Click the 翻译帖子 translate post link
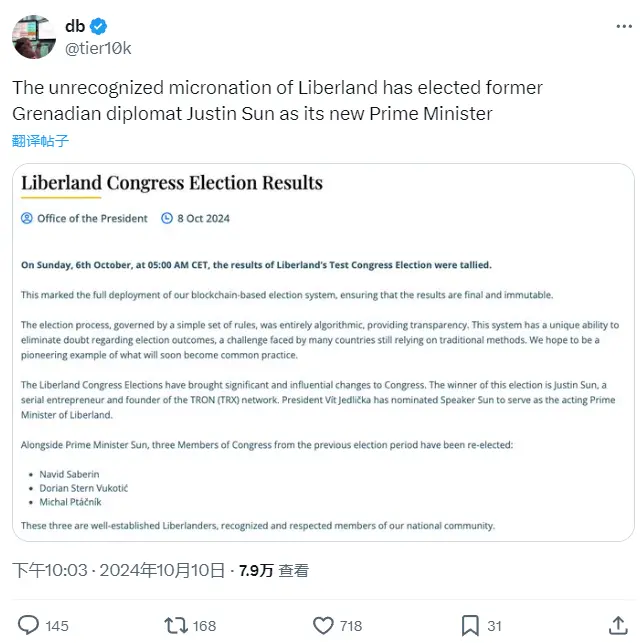Viewport: 644px width, 643px height. [41, 141]
